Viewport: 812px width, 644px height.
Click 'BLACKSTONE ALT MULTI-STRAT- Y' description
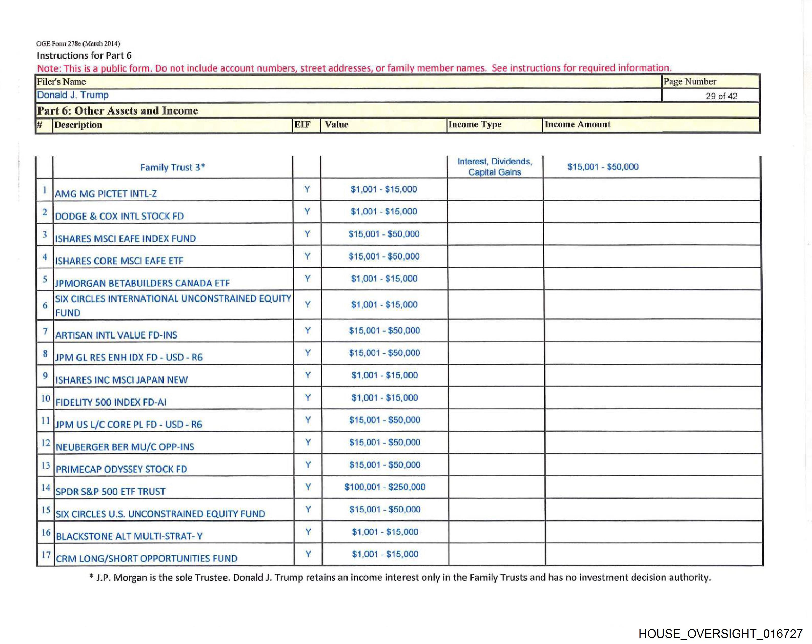(x=129, y=536)
